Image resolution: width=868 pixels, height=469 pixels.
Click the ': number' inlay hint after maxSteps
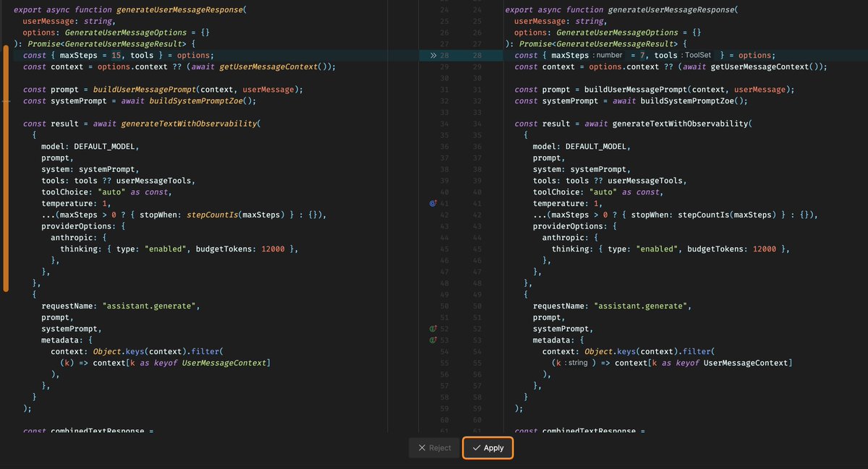click(x=608, y=56)
